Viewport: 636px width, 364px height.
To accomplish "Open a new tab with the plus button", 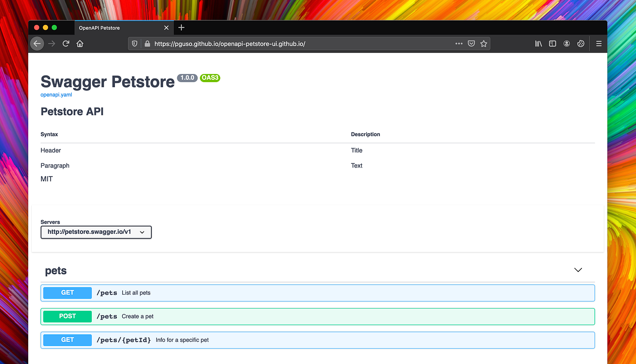I will point(181,28).
